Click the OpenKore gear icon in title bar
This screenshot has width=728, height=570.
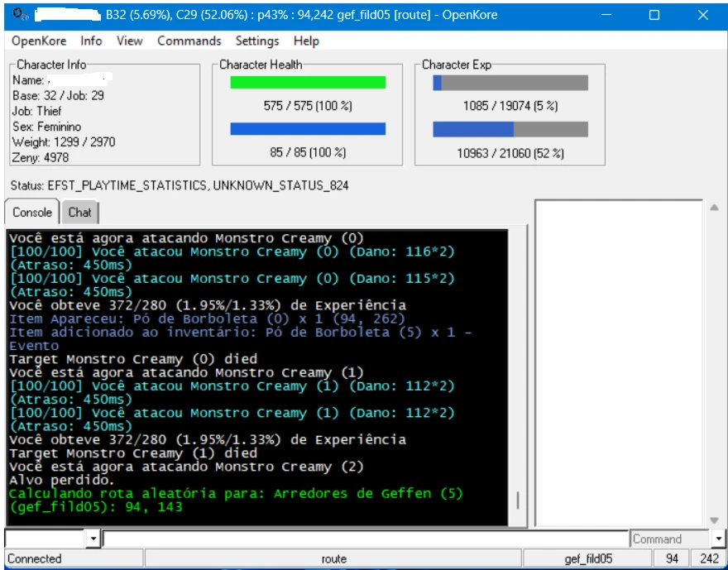pyautogui.click(x=21, y=15)
